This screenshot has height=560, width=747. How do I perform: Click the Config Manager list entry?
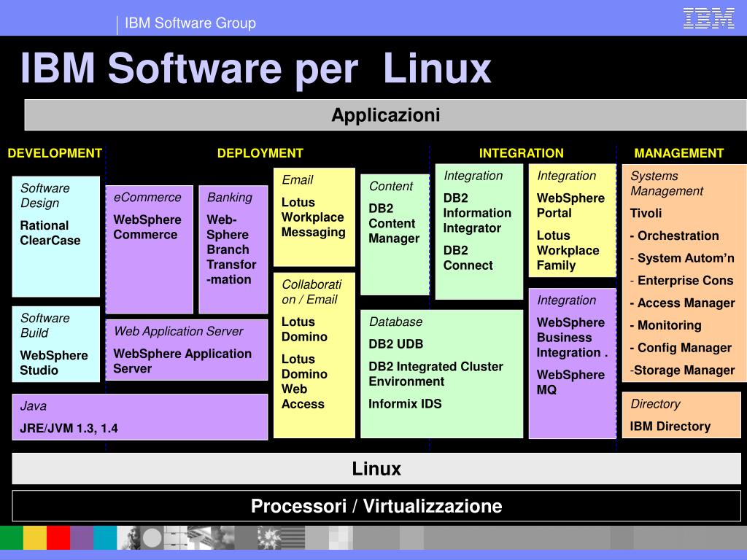pyautogui.click(x=681, y=348)
